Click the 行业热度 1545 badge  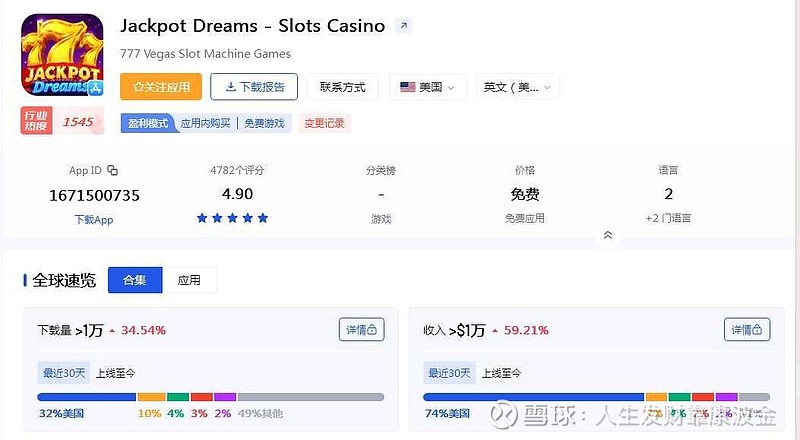click(x=62, y=122)
